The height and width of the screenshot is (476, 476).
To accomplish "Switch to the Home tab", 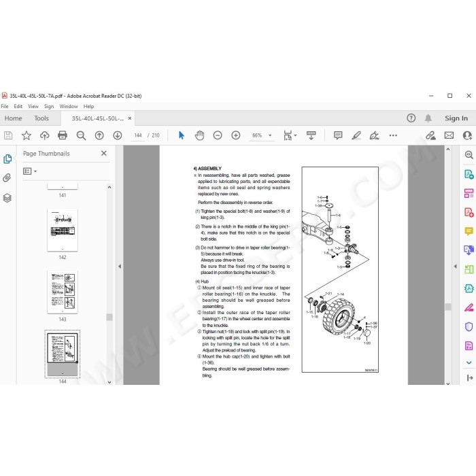I will click(13, 118).
